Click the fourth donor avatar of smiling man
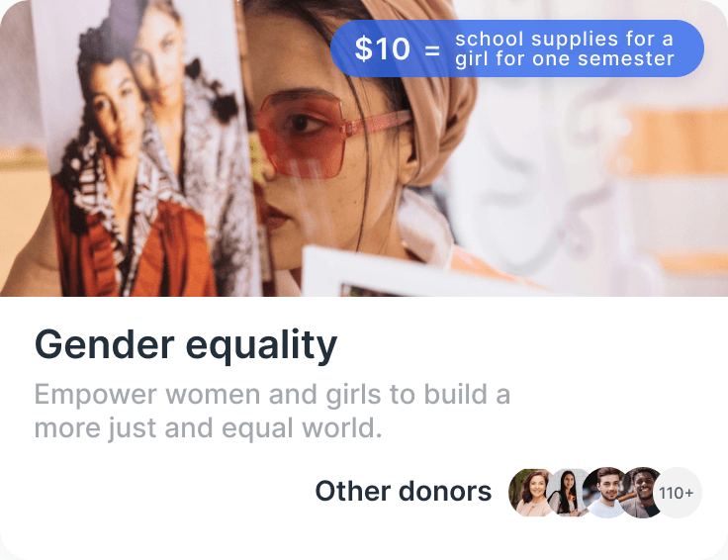728x560 pixels. point(643,492)
